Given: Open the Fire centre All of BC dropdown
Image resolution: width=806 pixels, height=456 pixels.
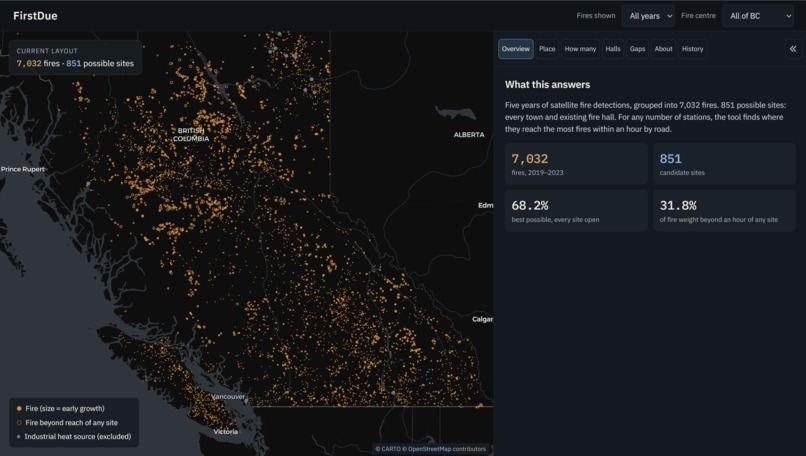Looking at the screenshot, I should [x=758, y=16].
